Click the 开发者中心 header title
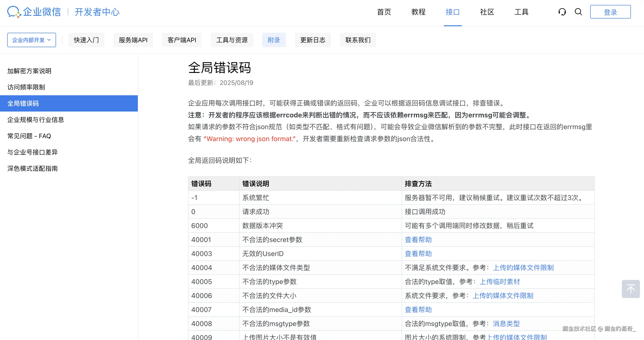 (97, 12)
